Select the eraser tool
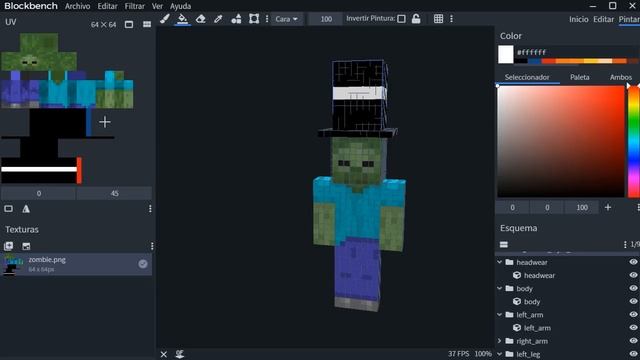Viewport: 640px width, 360px height. [x=200, y=19]
